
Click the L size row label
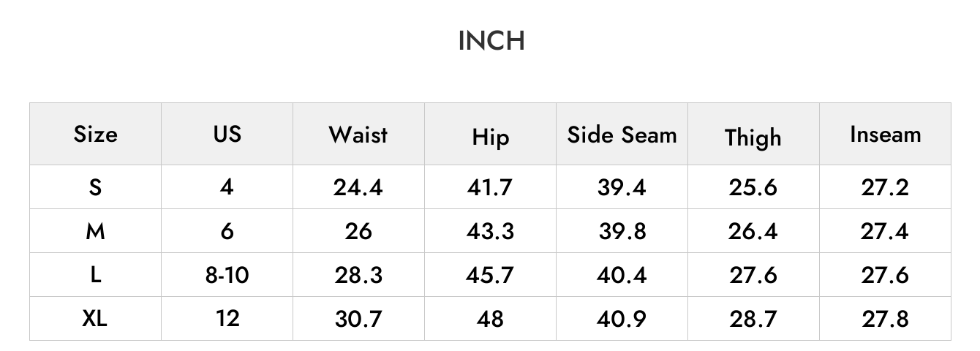95,275
